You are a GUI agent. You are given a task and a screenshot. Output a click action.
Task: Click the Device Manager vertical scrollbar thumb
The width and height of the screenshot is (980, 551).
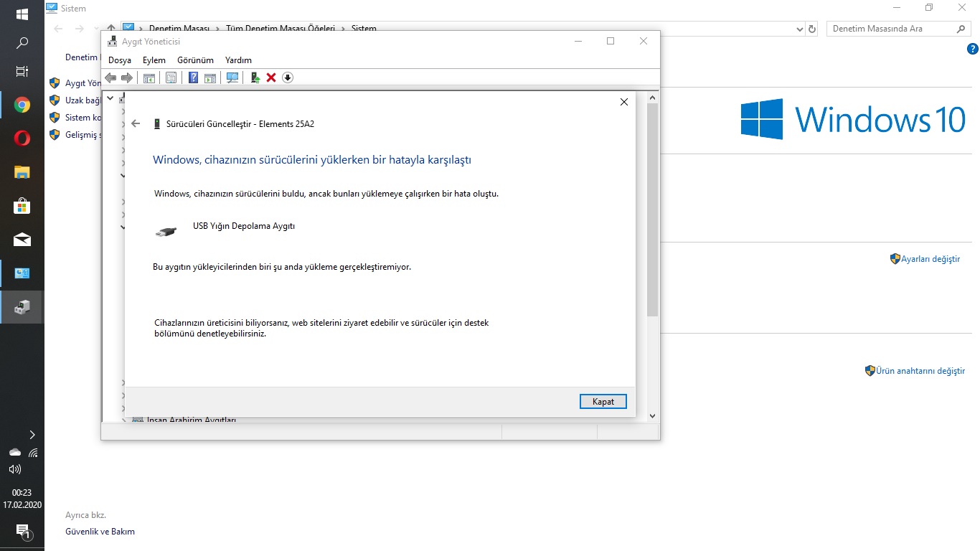[x=652, y=209]
